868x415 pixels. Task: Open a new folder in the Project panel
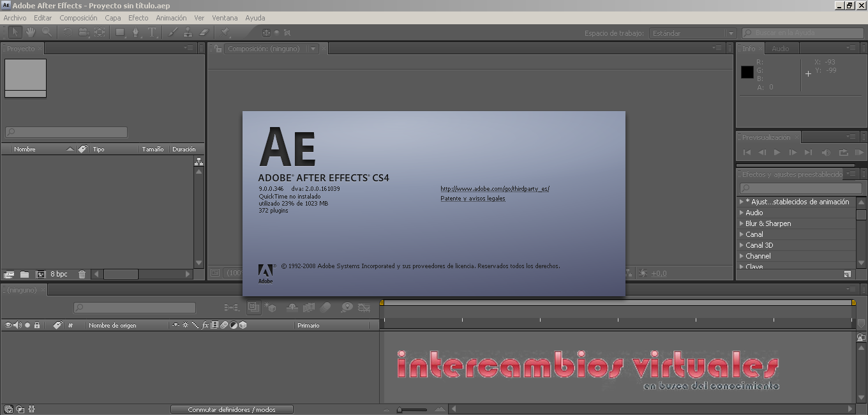pos(24,274)
